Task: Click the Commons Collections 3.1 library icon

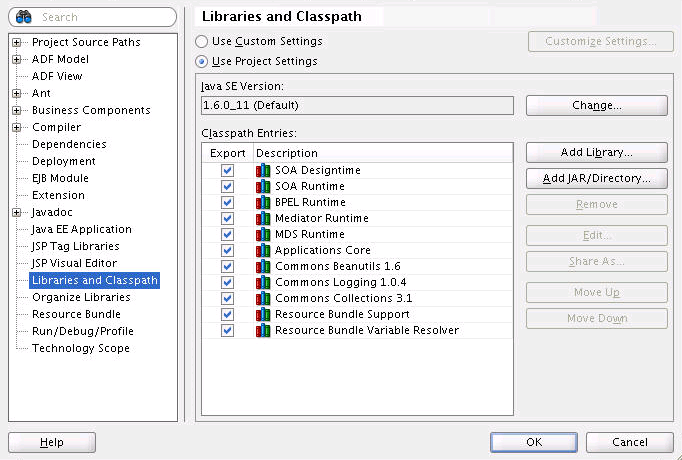Action: coord(263,298)
